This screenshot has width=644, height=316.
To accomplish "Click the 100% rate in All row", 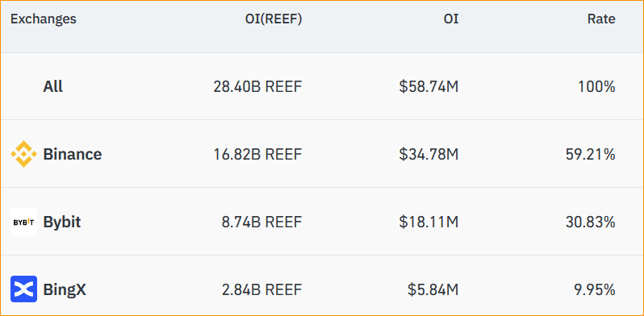I will (596, 87).
